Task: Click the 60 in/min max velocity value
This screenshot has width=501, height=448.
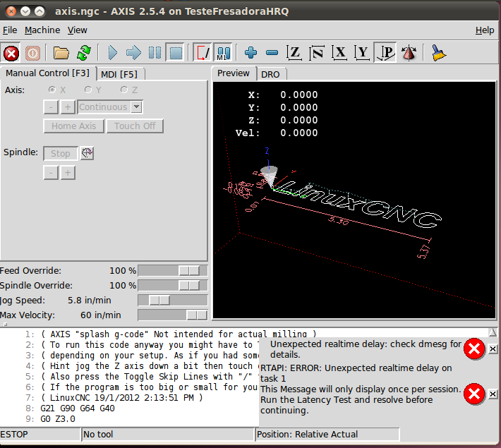Action: pyautogui.click(x=101, y=315)
